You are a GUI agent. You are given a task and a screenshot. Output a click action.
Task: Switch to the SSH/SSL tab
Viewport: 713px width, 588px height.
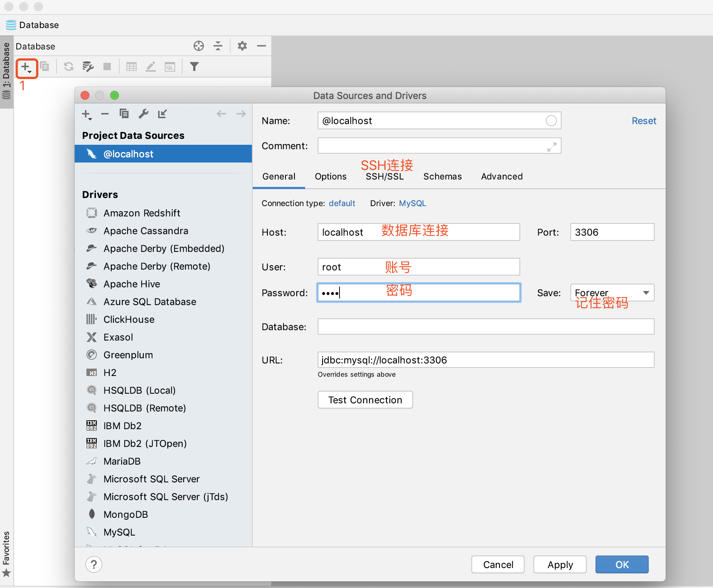pyautogui.click(x=384, y=177)
